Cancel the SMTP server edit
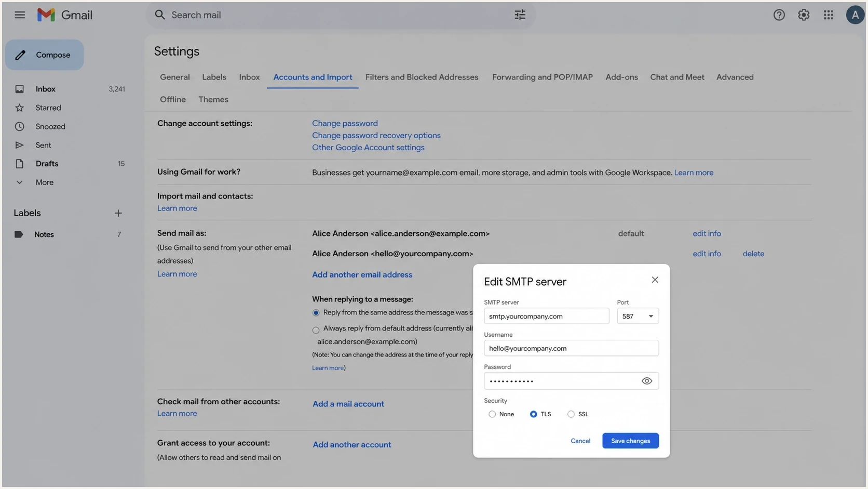The width and height of the screenshot is (868, 489). (x=580, y=441)
